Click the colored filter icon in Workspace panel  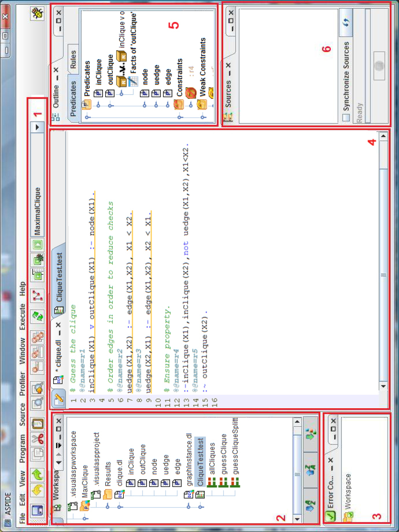pos(310,435)
